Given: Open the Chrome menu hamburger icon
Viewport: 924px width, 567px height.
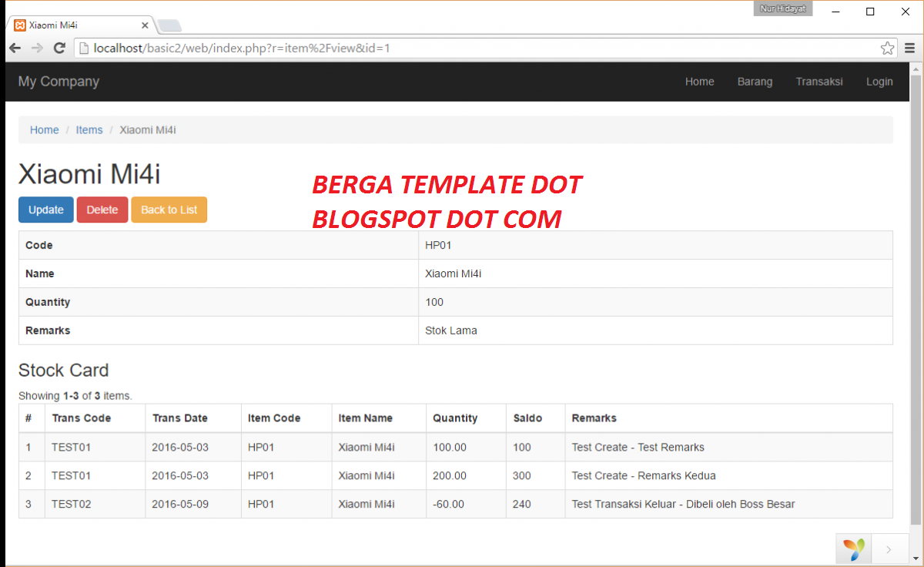Looking at the screenshot, I should pos(909,48).
